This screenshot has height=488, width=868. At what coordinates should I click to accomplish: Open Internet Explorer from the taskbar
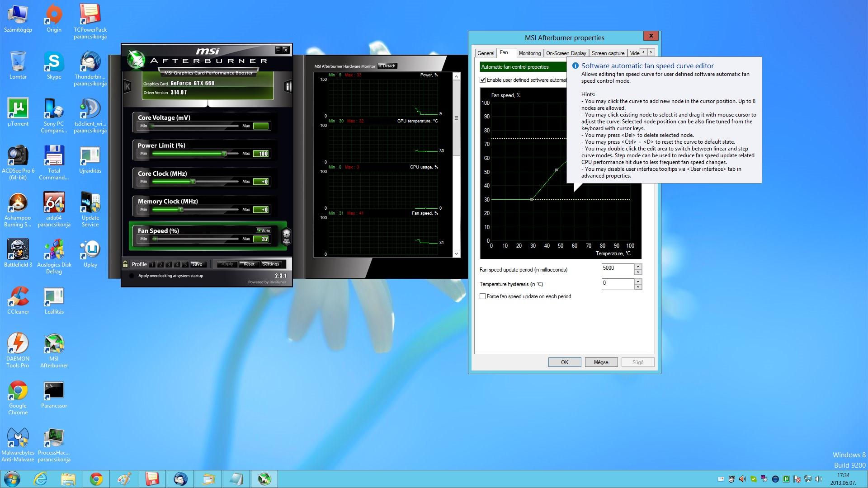coord(41,479)
